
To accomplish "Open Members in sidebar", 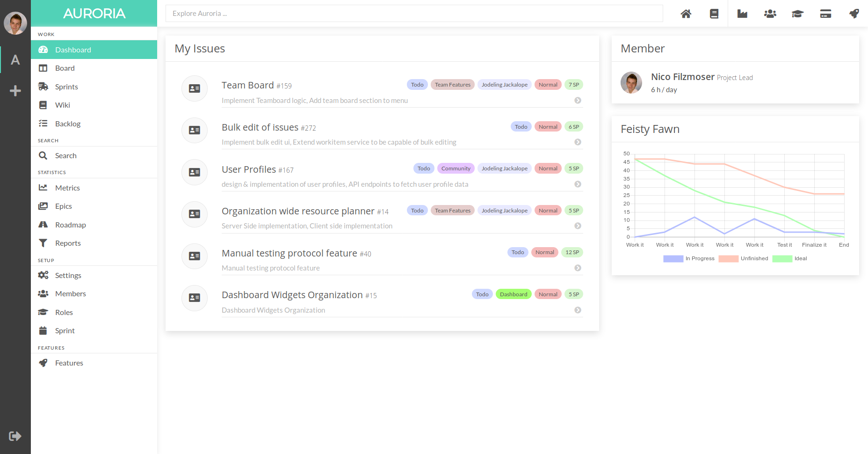I will [94, 293].
